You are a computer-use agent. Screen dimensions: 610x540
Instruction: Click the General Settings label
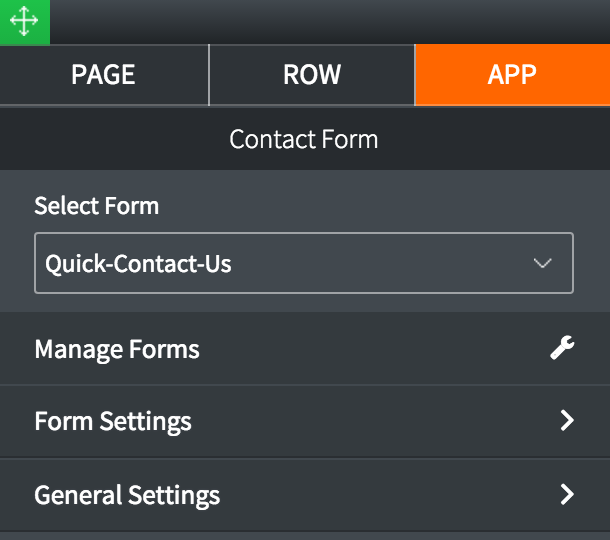click(x=127, y=495)
